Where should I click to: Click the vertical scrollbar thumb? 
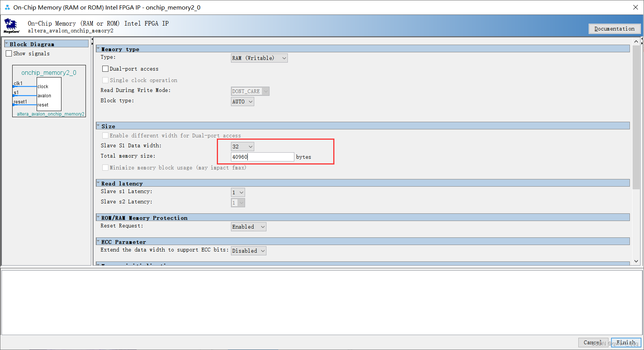[636, 117]
